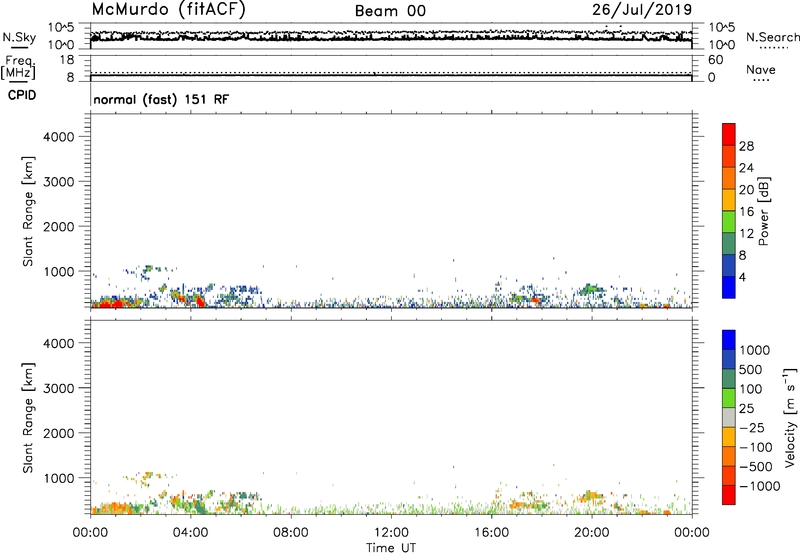Viewport: 800px width, 554px height.
Task: Click the "CPID" label
Action: point(22,95)
